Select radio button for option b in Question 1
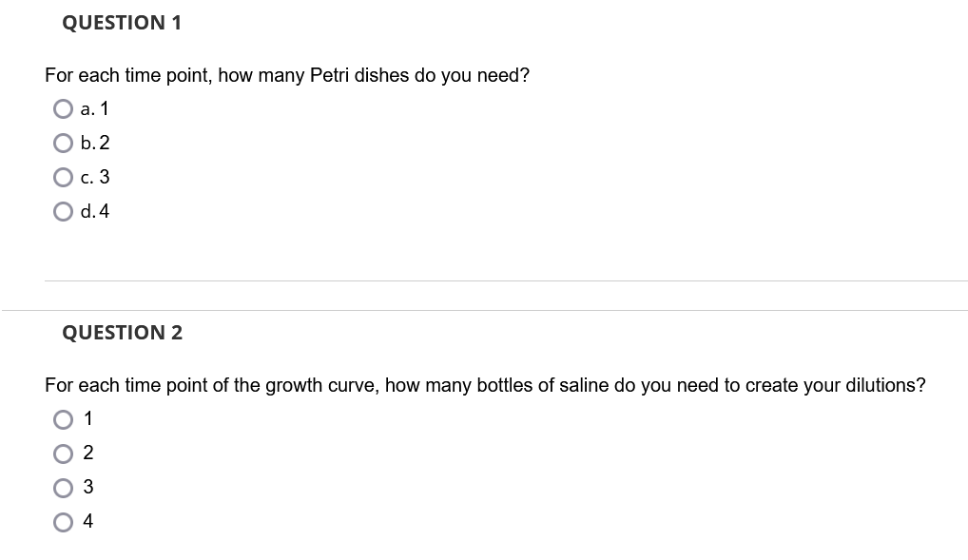This screenshot has height=560, width=968. tap(63, 144)
